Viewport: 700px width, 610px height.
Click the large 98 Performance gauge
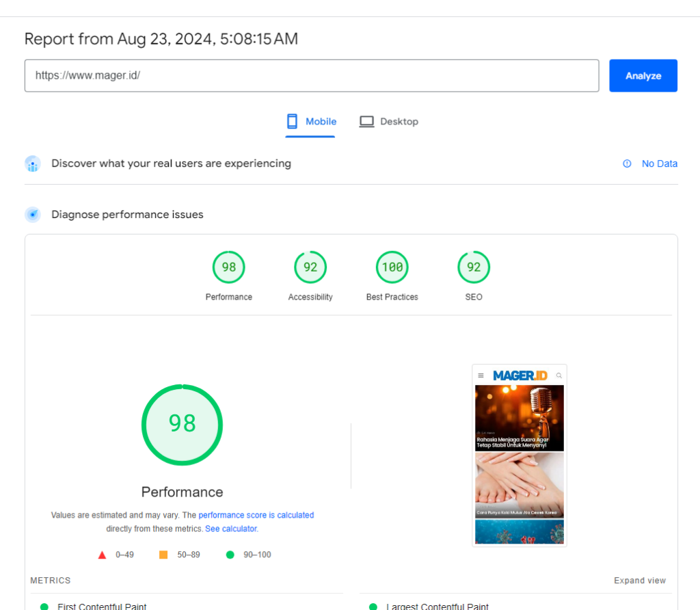point(182,425)
